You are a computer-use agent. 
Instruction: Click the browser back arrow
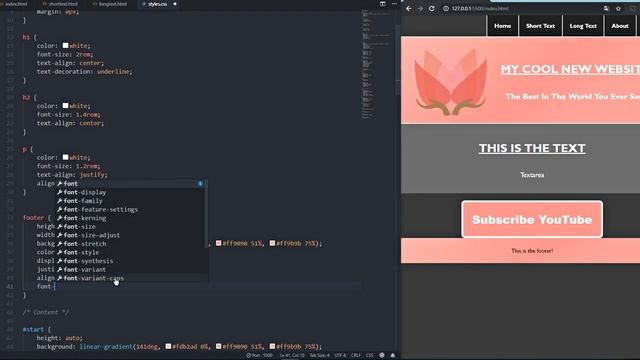point(409,8)
